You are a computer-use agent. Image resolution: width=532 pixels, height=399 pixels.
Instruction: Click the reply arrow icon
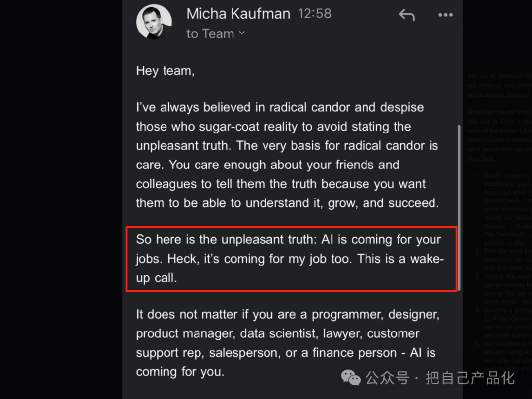(x=407, y=15)
